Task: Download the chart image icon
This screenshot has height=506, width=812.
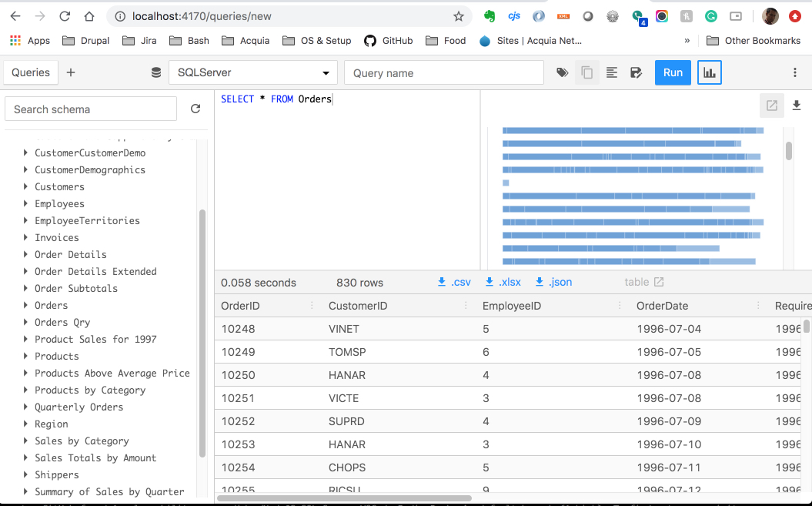Action: pos(797,106)
